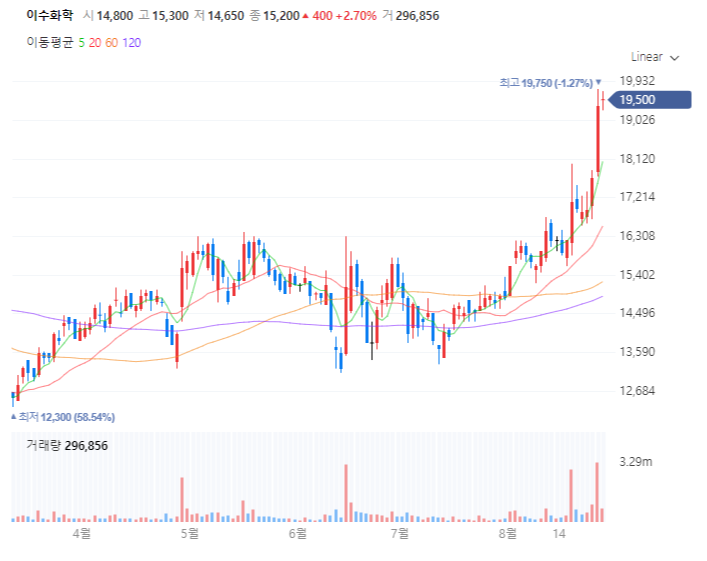Click the 8월 axis label
Image resolution: width=707 pixels, height=561 pixels.
pyautogui.click(x=508, y=533)
